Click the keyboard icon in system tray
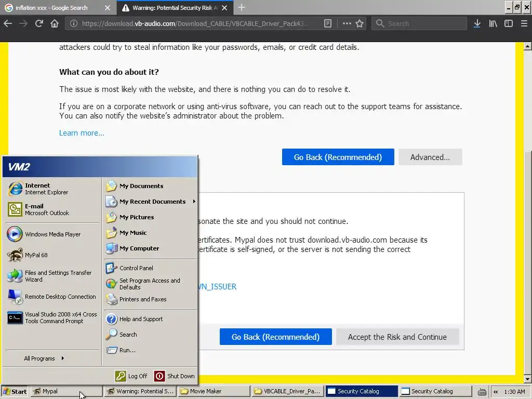This screenshot has height=399, width=532. [482, 392]
